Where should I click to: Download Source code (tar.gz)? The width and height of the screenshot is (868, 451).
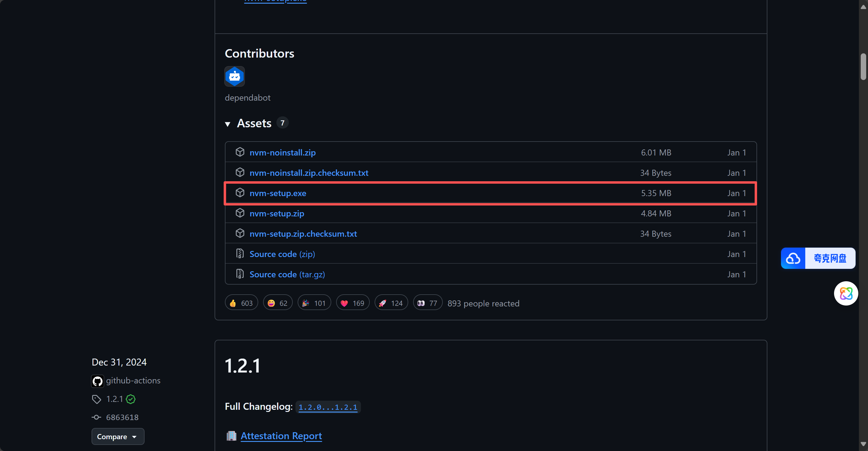[287, 274]
